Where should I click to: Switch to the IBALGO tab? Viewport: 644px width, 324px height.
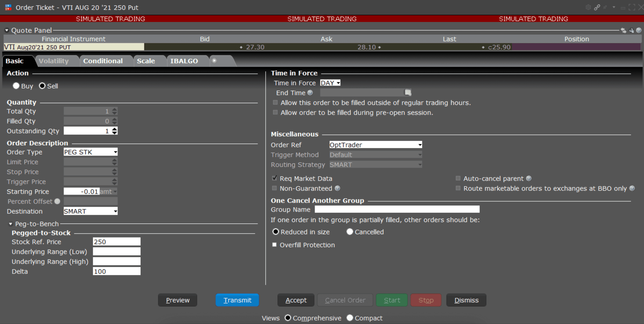(x=184, y=61)
